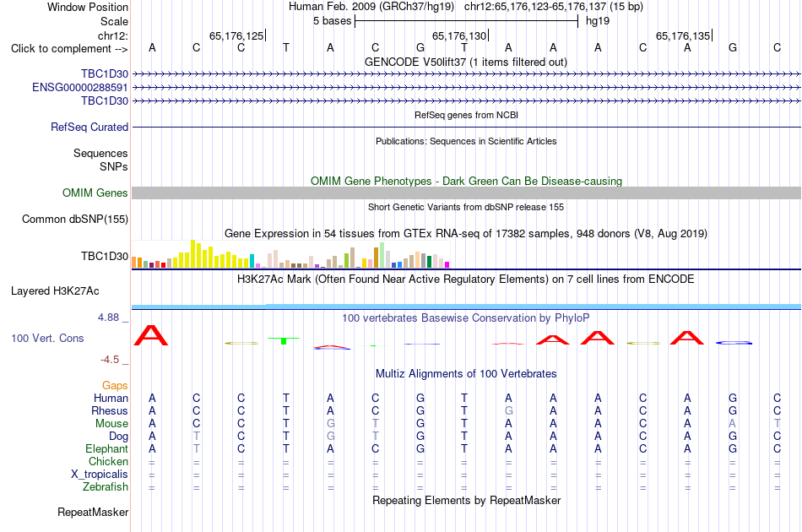Screen dimensions: 802x532
Task: Click the '5 bases' scale text
Action: pos(332,21)
